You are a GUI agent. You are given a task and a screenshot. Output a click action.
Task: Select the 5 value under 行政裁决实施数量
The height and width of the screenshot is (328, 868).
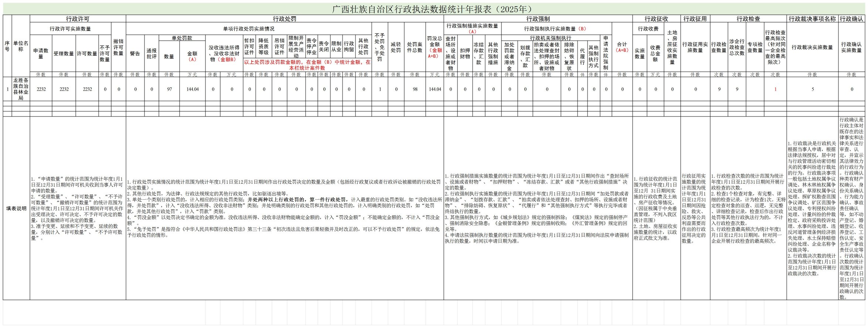[x=813, y=89]
